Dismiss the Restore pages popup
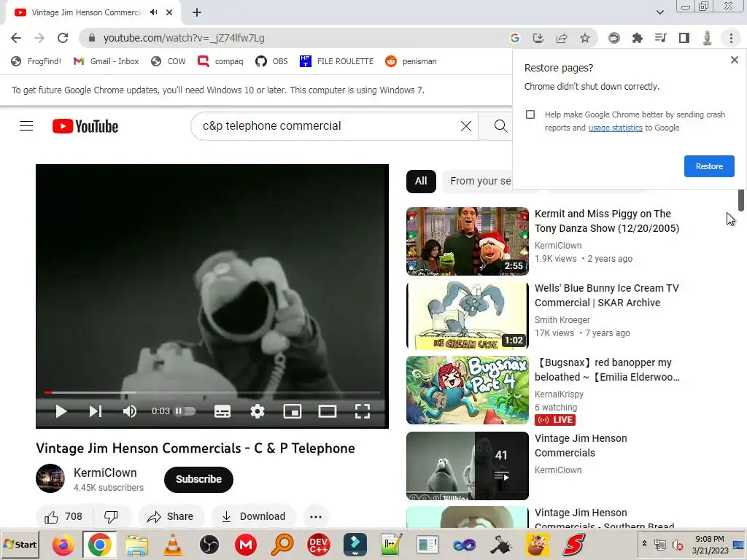Viewport: 747px width, 560px height. coord(734,60)
